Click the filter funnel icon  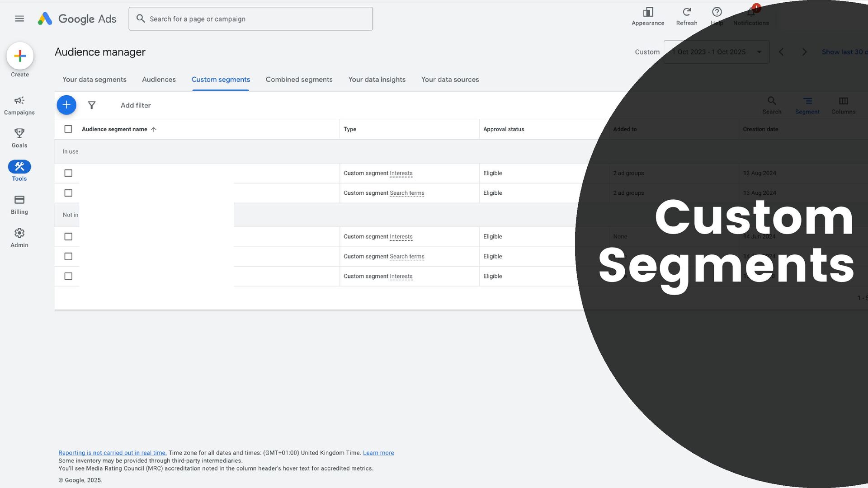(92, 105)
